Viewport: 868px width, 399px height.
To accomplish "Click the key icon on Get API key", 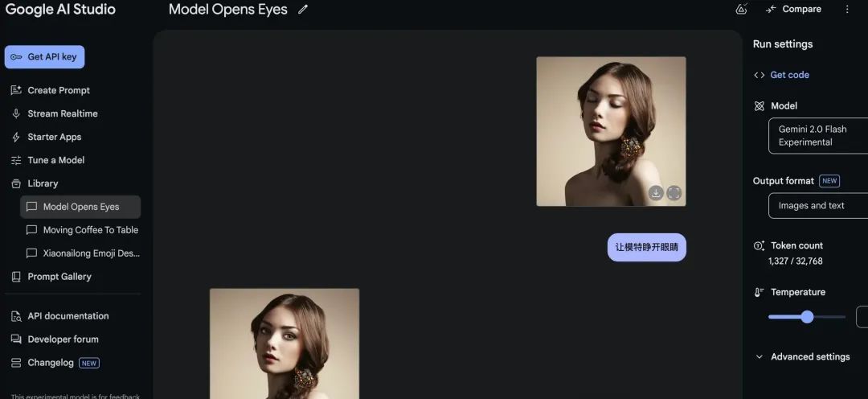I will tap(16, 57).
